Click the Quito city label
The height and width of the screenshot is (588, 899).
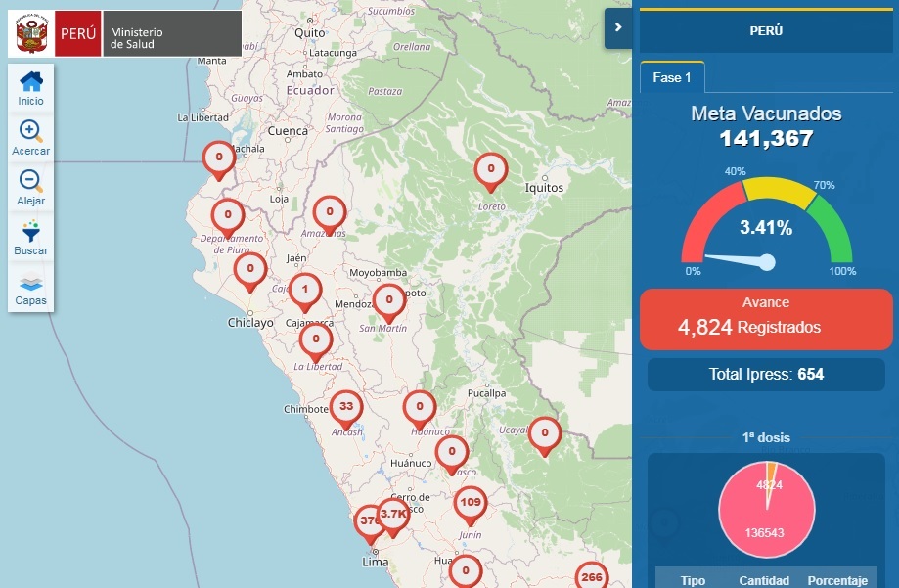coord(309,33)
